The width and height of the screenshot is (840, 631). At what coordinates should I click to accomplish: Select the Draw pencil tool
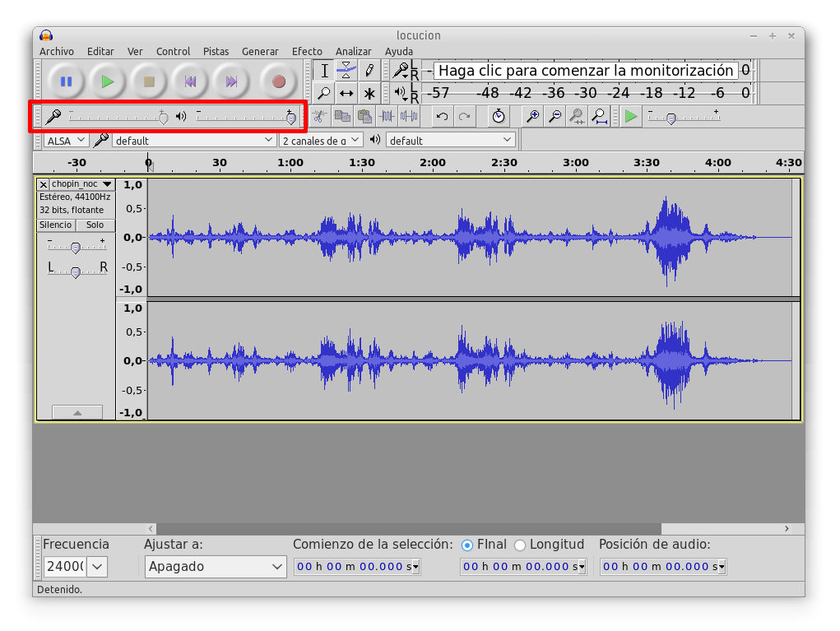click(x=369, y=70)
